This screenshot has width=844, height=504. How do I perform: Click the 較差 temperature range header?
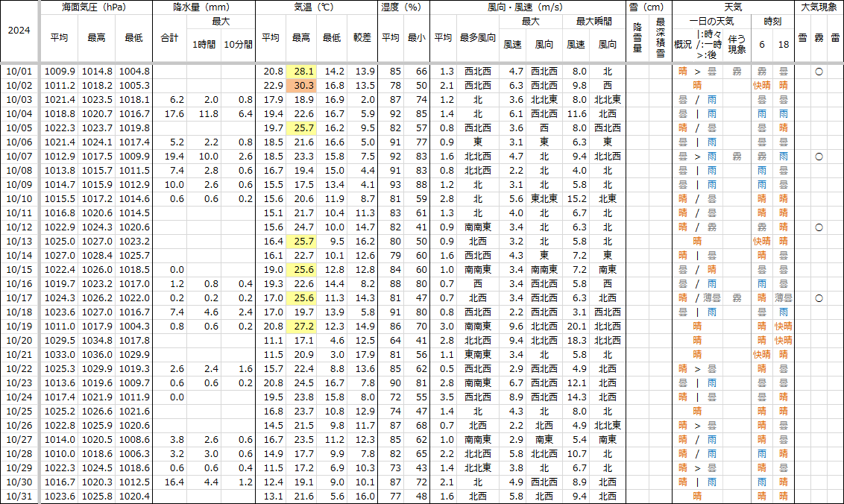tap(364, 37)
